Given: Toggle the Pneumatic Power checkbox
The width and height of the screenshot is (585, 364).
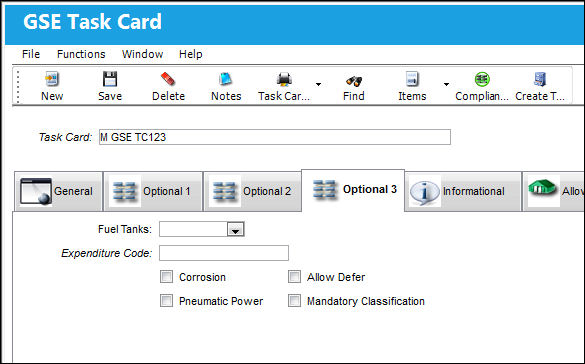Looking at the screenshot, I should [x=166, y=301].
